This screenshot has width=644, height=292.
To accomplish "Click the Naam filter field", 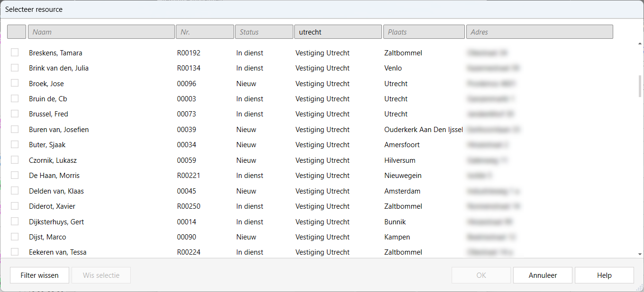I will coord(101,32).
